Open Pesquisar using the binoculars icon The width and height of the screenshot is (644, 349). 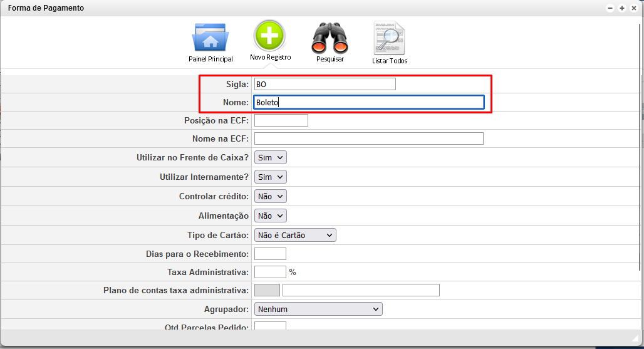[330, 38]
